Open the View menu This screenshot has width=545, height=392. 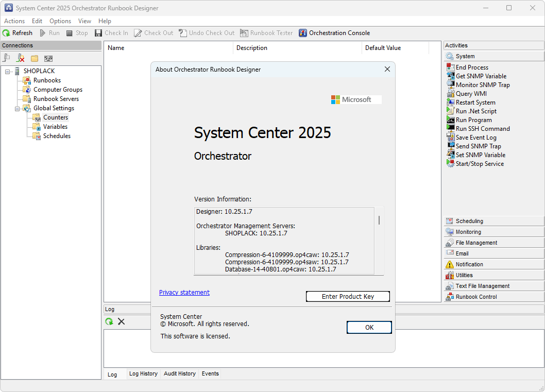click(x=84, y=21)
